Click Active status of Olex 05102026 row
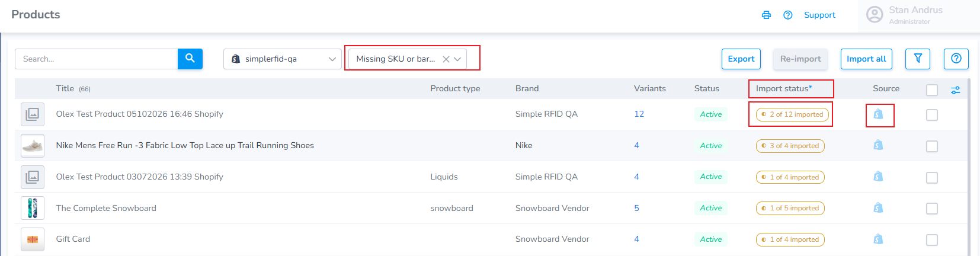 click(x=710, y=114)
